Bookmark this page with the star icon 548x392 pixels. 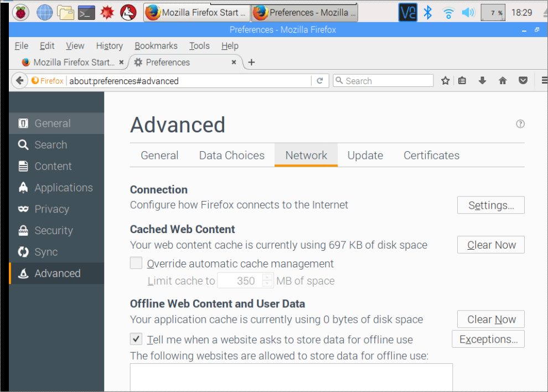445,80
